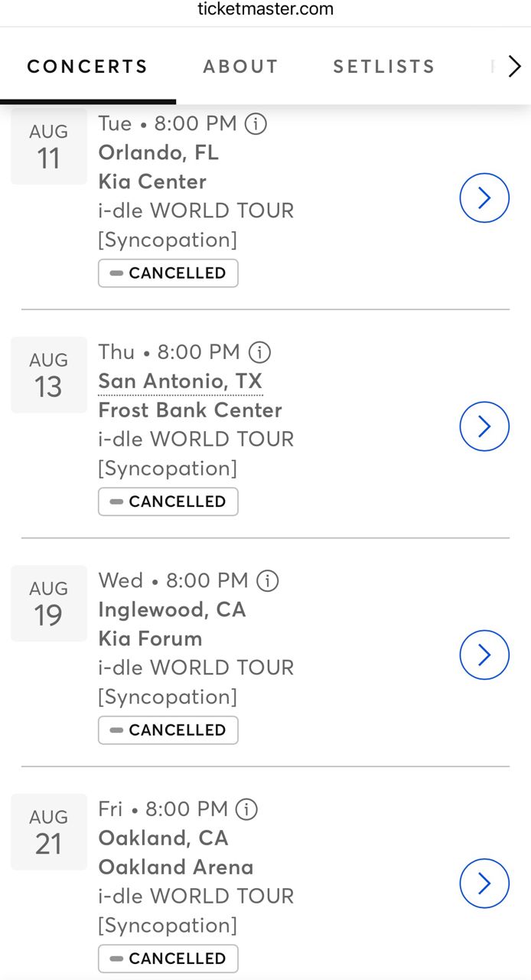Open info icon for Fri 8:00 PM Oakland
531x980 pixels.
pos(246,808)
